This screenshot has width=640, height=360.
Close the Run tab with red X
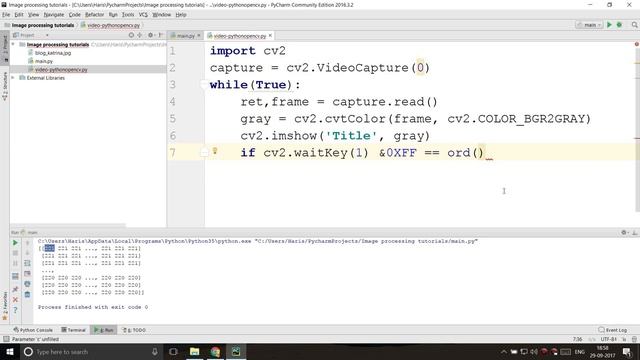15,300
